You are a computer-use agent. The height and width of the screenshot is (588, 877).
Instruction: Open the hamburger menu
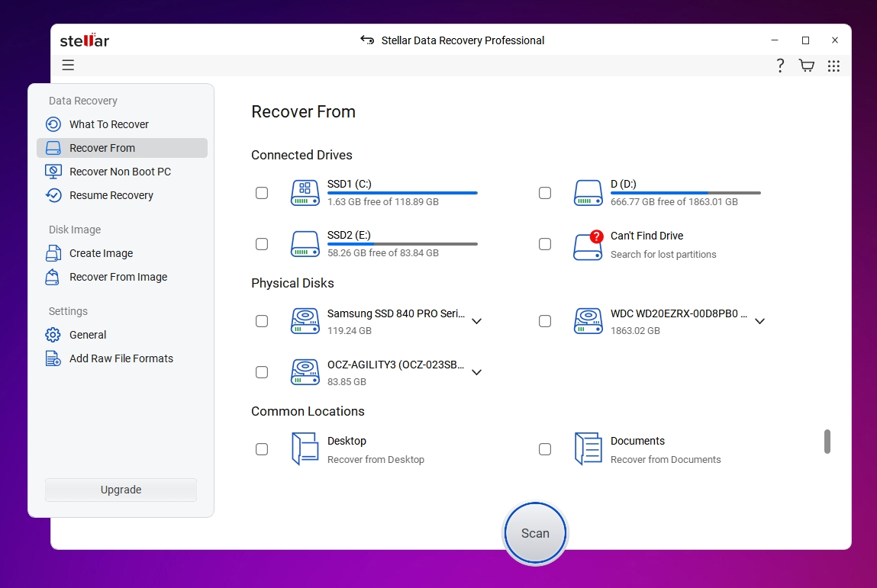[x=68, y=65]
